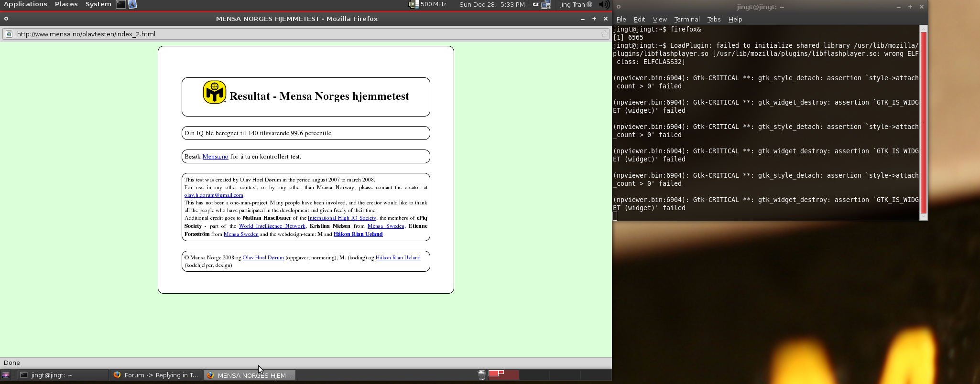Switch to the Forum -> Replying taskbar window

[x=156, y=375]
